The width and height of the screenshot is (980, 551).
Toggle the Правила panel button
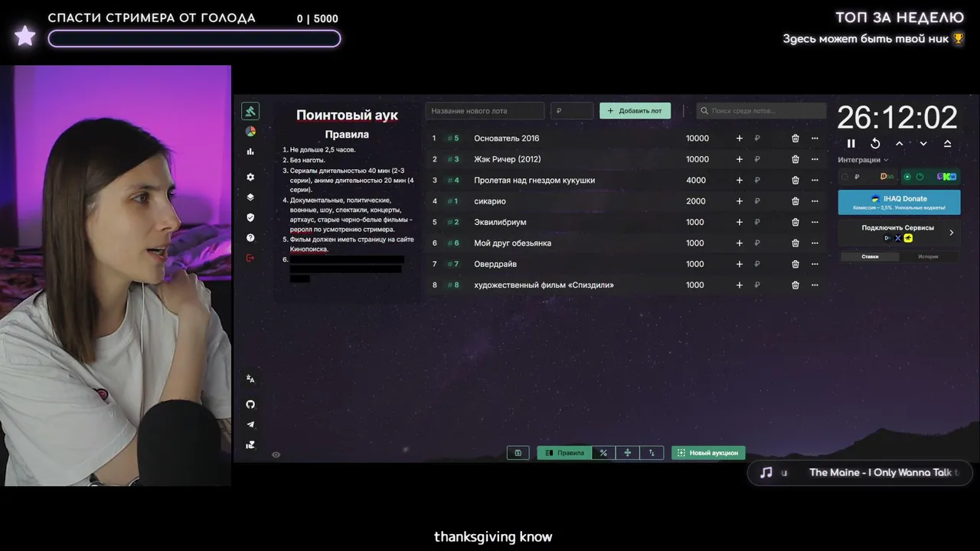tap(564, 453)
